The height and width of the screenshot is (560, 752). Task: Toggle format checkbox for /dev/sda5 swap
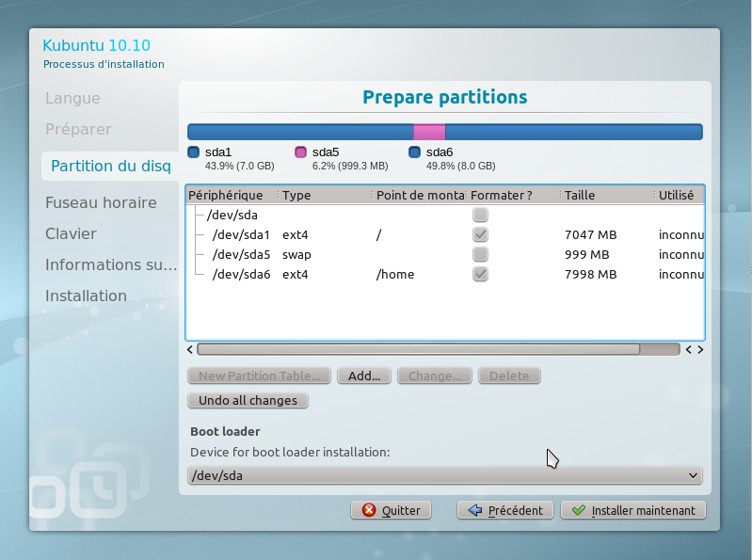480,254
